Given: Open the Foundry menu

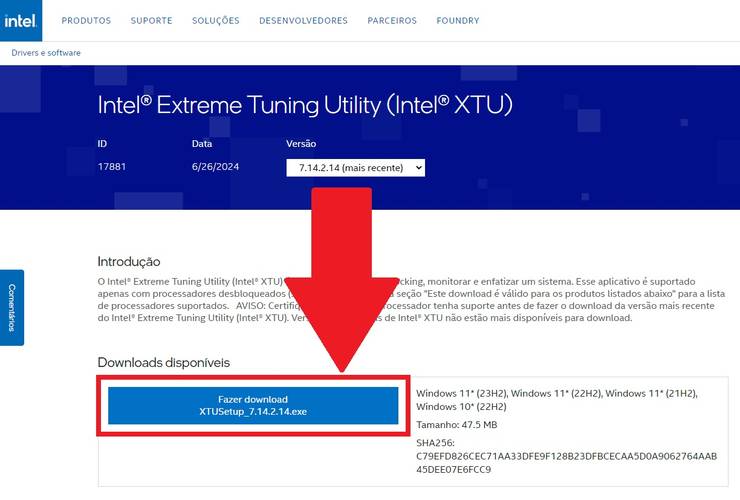Looking at the screenshot, I should (x=458, y=21).
